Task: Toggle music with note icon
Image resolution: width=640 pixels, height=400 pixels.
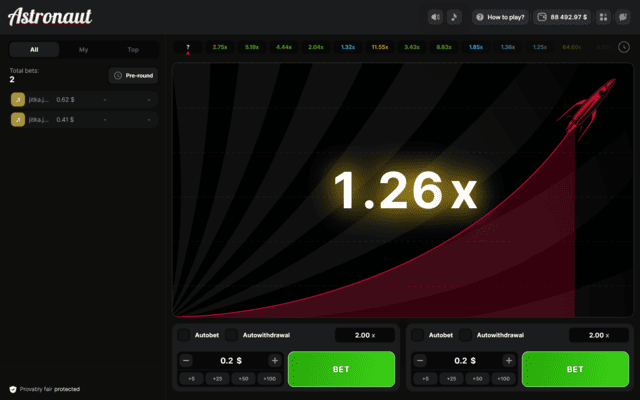Action: click(x=454, y=17)
